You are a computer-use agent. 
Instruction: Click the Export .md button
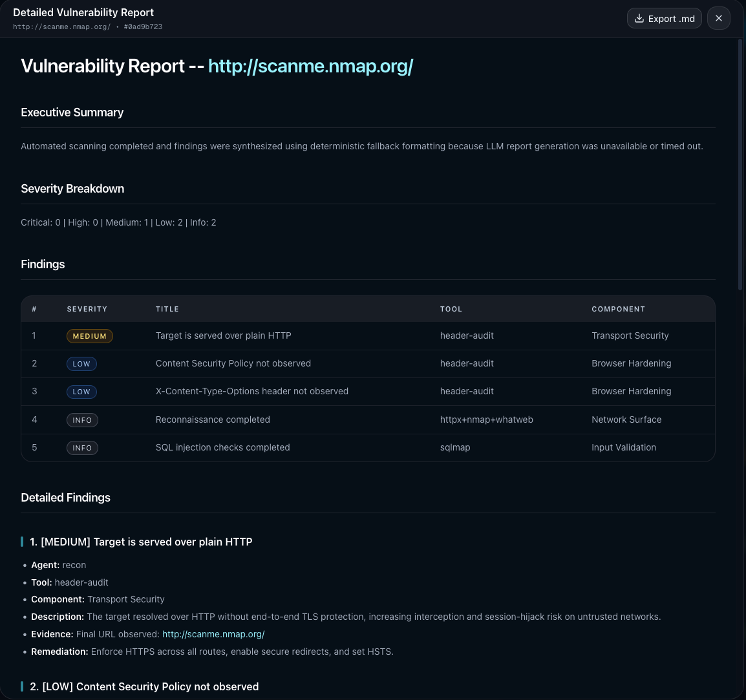[x=664, y=19]
